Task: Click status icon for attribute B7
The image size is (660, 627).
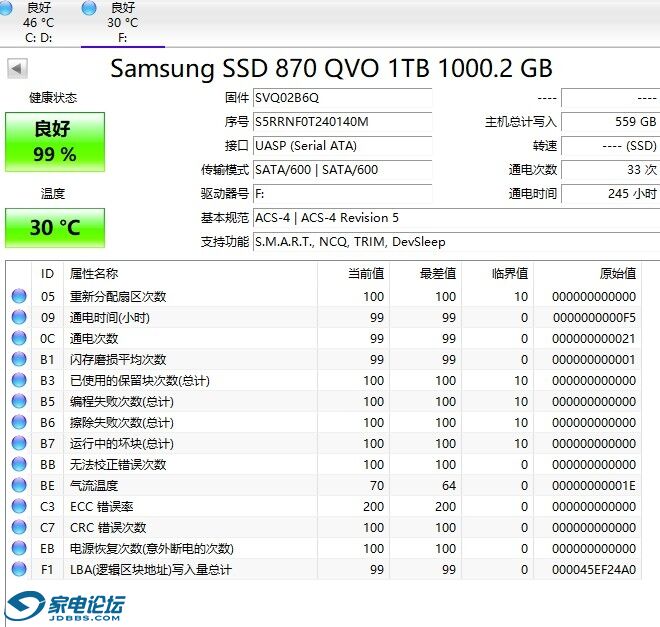Action: coord(19,443)
